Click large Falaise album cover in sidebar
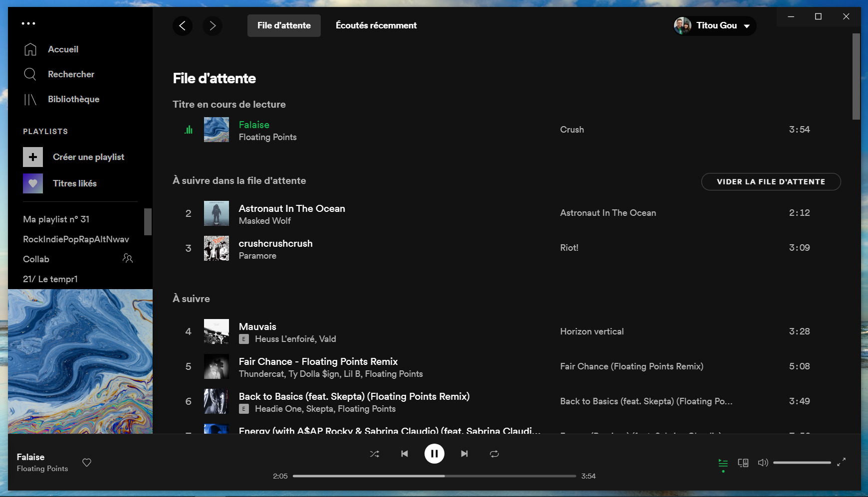Screen dimensions: 868x497 coord(80,361)
